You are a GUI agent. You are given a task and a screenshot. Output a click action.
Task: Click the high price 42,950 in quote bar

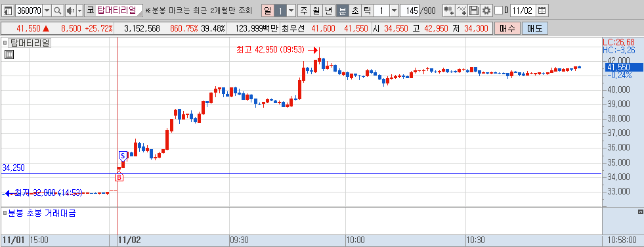436,28
